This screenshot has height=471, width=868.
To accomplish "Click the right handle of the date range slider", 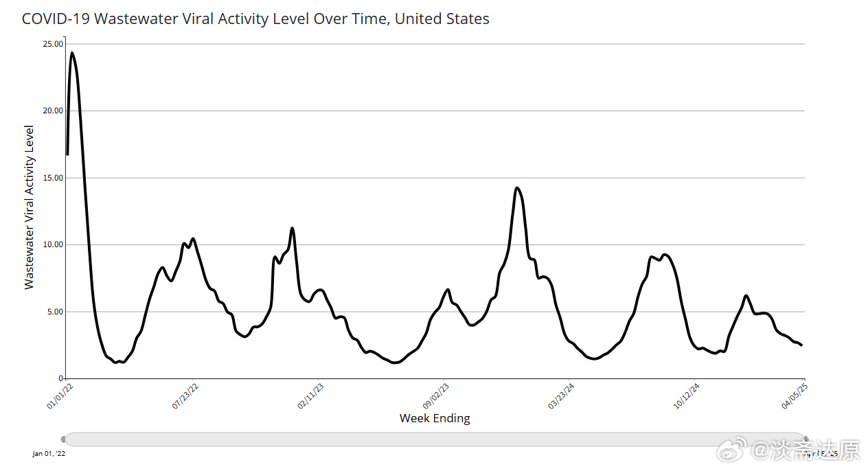I will [806, 439].
